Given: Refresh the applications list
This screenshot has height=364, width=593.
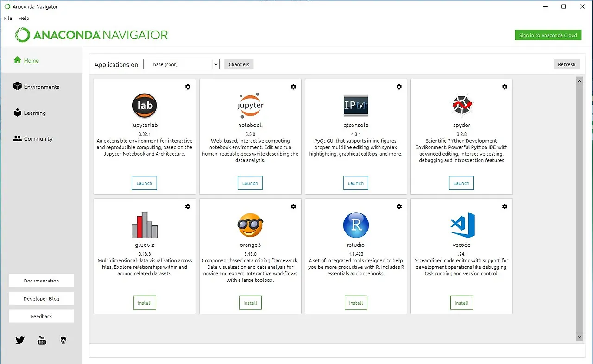Looking at the screenshot, I should click(567, 64).
